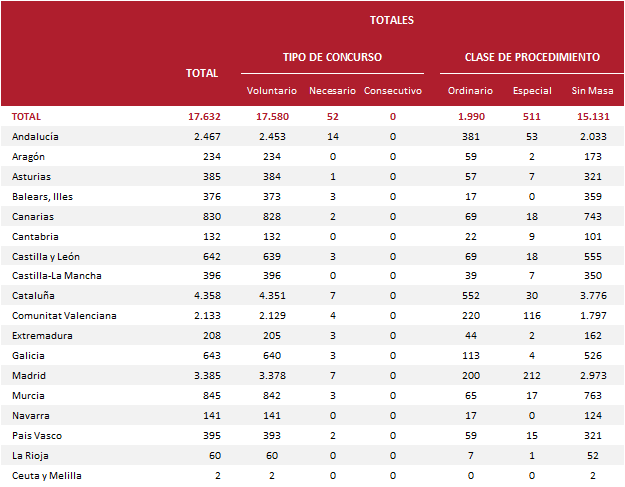Select the Cataluña row label

click(33, 296)
